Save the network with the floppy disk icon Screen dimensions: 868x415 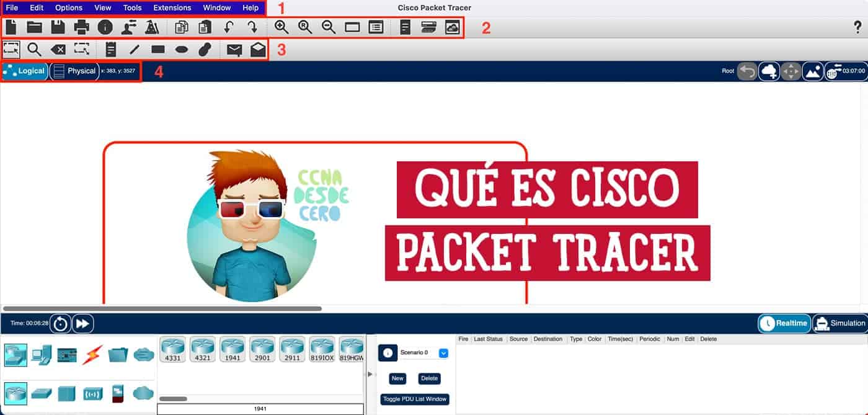[58, 27]
